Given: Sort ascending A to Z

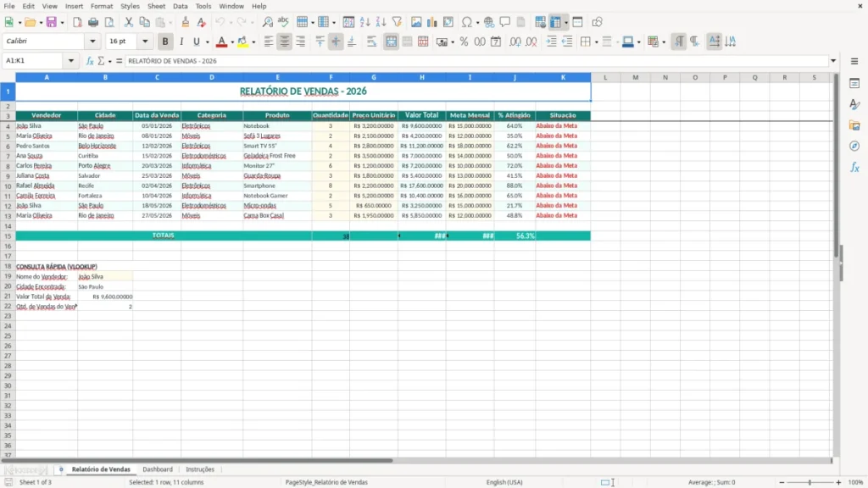Looking at the screenshot, I should [x=364, y=22].
